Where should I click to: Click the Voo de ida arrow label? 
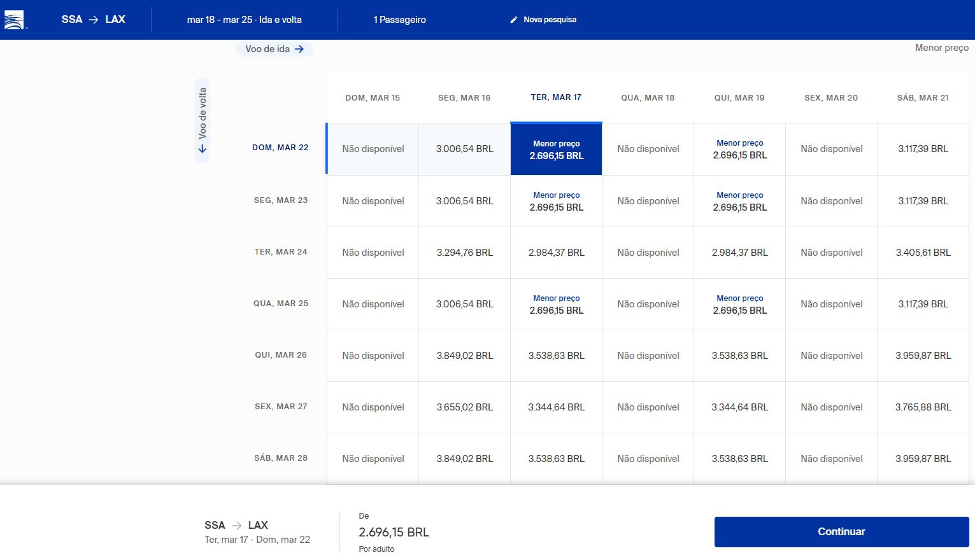click(x=274, y=49)
